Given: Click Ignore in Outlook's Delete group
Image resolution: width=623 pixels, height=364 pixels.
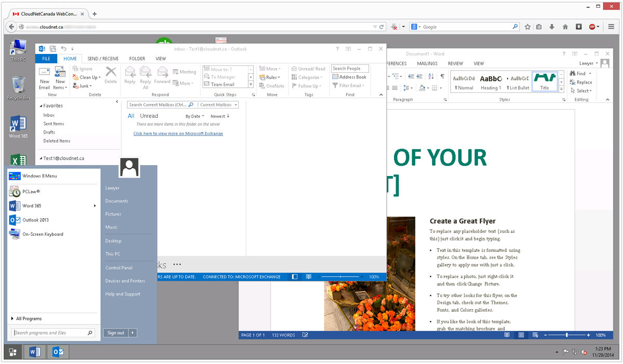Looking at the screenshot, I should click(x=83, y=69).
